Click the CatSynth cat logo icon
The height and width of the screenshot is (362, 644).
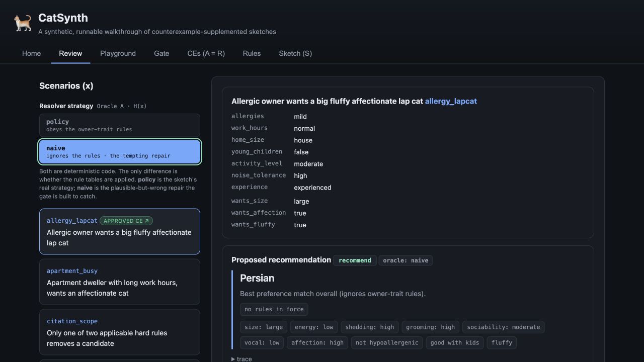23,23
